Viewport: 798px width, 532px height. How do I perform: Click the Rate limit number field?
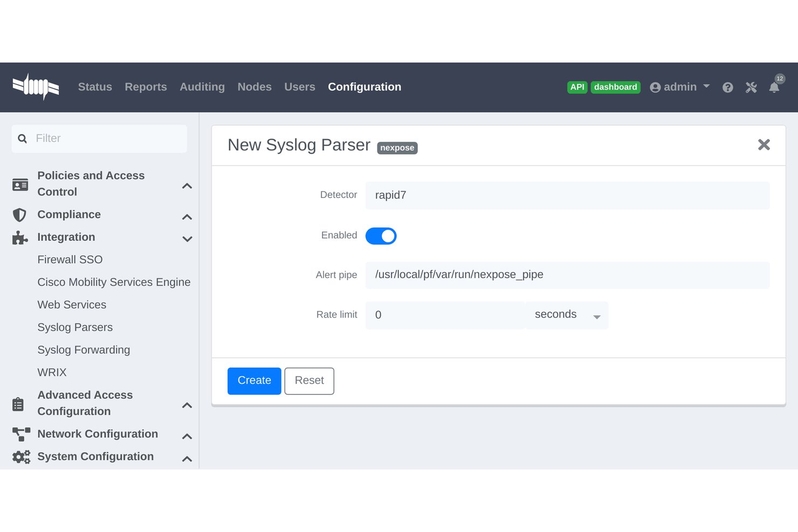point(445,315)
